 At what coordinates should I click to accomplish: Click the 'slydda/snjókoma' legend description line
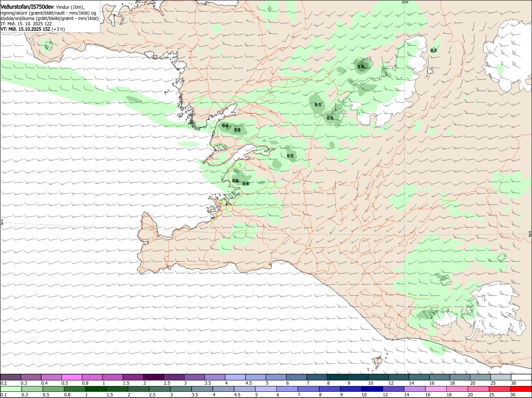click(49, 18)
